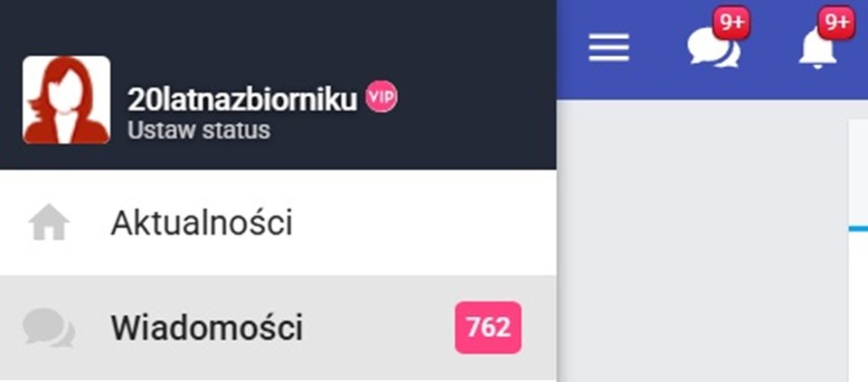Select the Aktualności menu item

pos(202,224)
